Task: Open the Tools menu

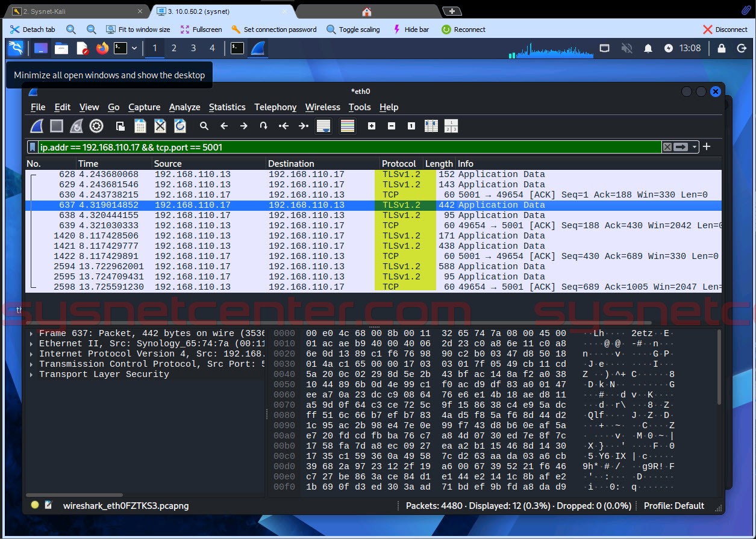Action: (x=360, y=107)
